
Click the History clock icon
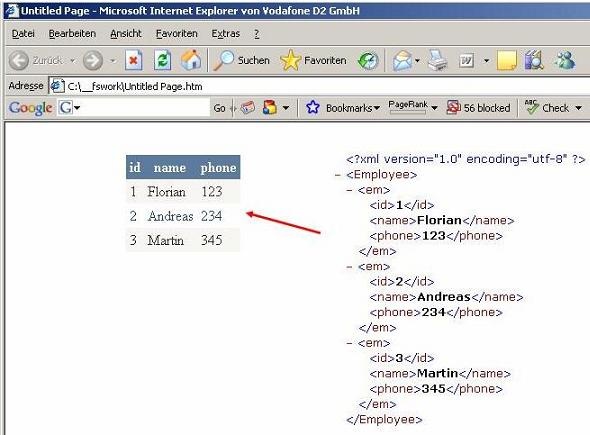click(x=368, y=61)
